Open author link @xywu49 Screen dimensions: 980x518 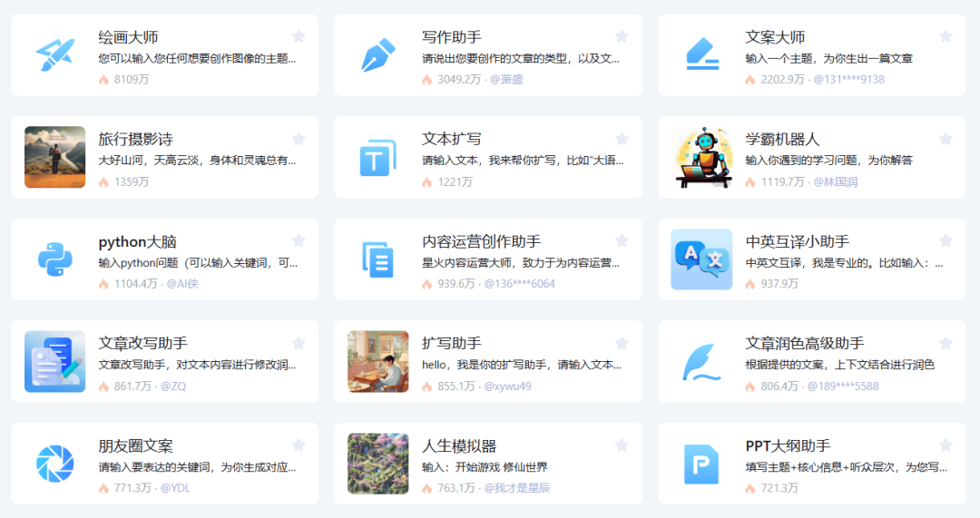tap(507, 386)
